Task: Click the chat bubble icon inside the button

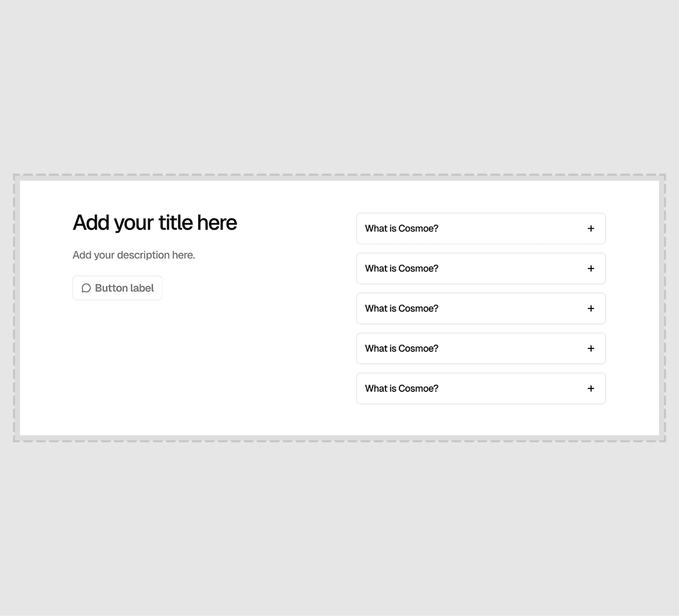Action: click(x=86, y=288)
